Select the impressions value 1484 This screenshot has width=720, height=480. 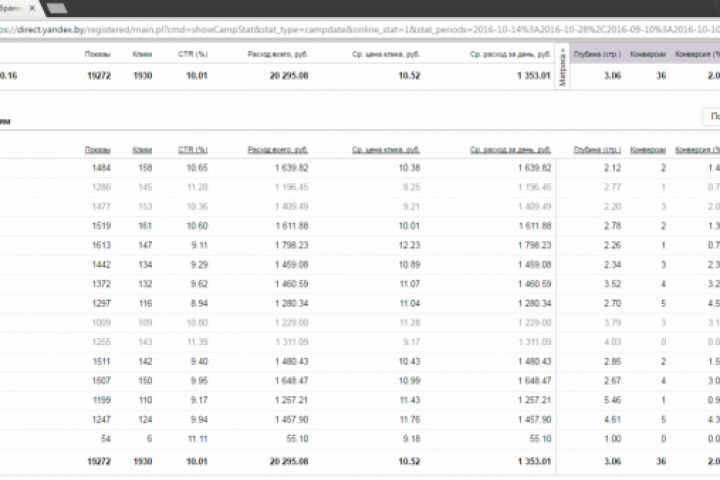click(101, 168)
